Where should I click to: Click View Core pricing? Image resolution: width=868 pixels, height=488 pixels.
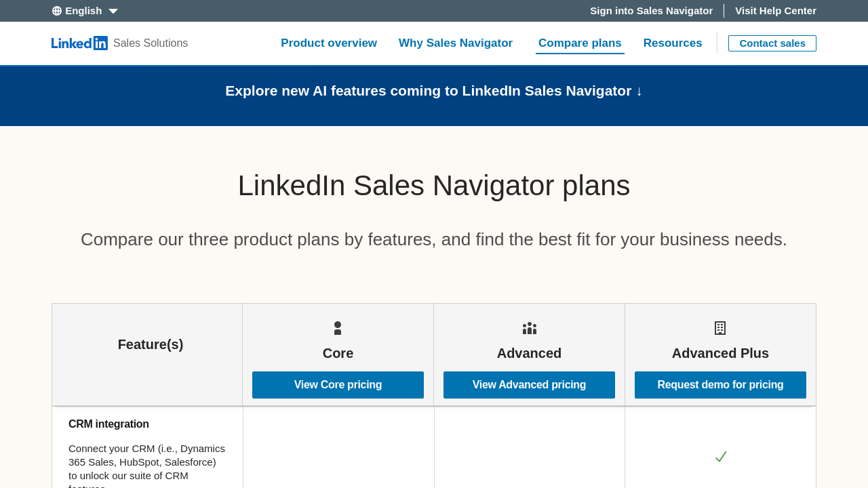click(x=338, y=384)
